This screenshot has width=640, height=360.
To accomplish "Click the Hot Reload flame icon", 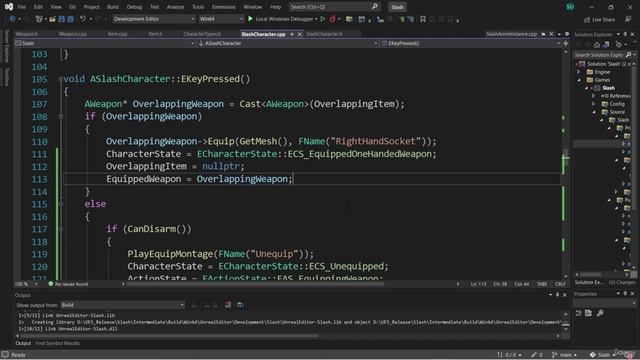I will click(x=332, y=19).
